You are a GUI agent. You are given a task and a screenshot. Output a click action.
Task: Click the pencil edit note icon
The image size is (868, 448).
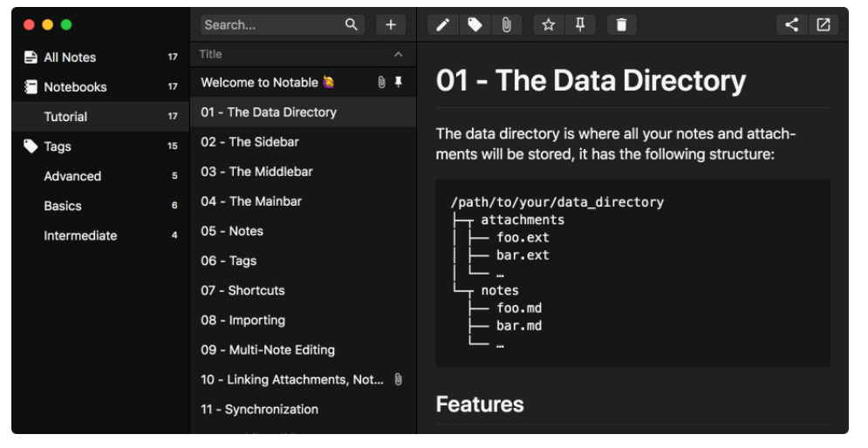coord(443,25)
